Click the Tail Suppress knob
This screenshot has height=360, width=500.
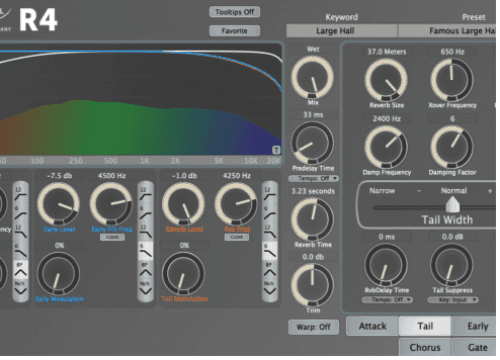pos(452,265)
